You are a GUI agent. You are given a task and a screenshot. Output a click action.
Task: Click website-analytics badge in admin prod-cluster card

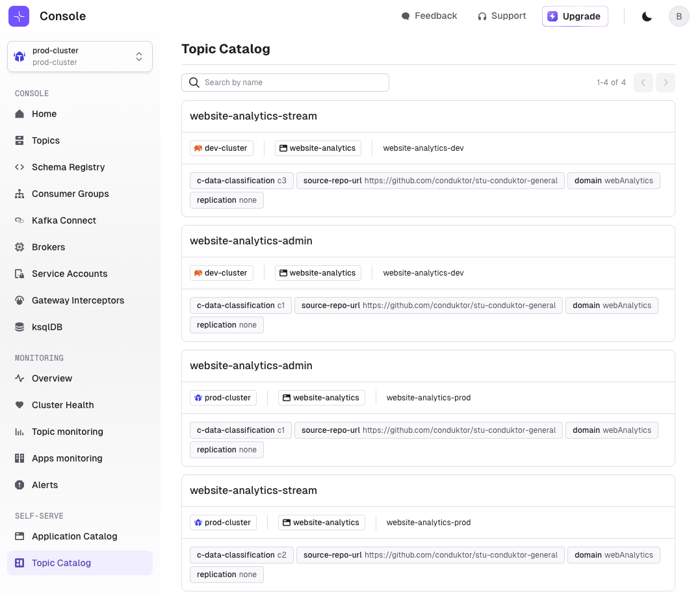coord(322,398)
